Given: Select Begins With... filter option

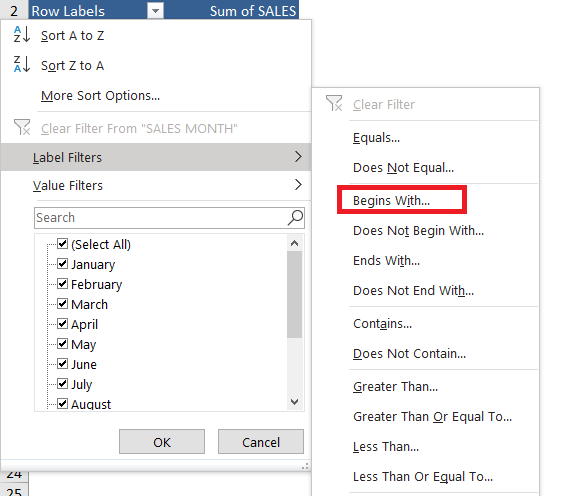Looking at the screenshot, I should (x=391, y=201).
